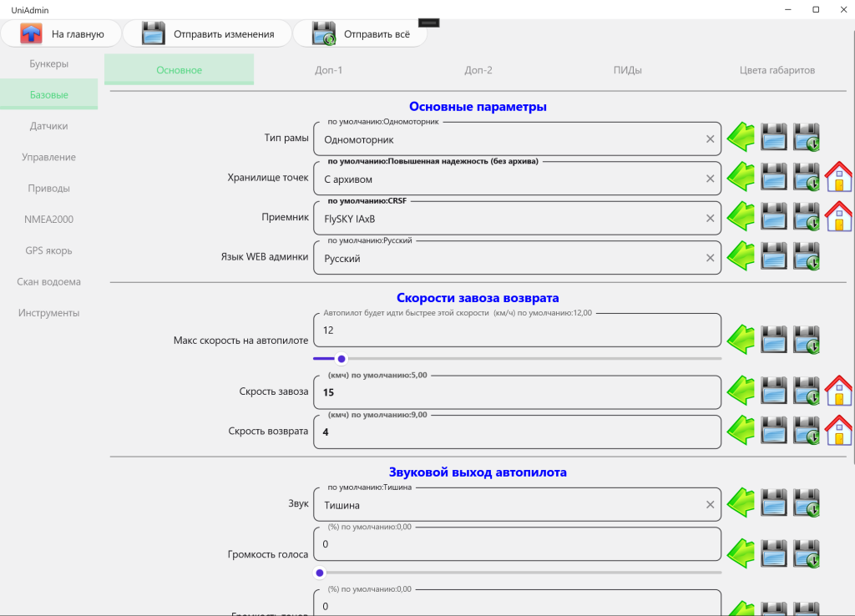Click green arrow icon in Тип рамы row
The width and height of the screenshot is (855, 616).
click(x=741, y=137)
